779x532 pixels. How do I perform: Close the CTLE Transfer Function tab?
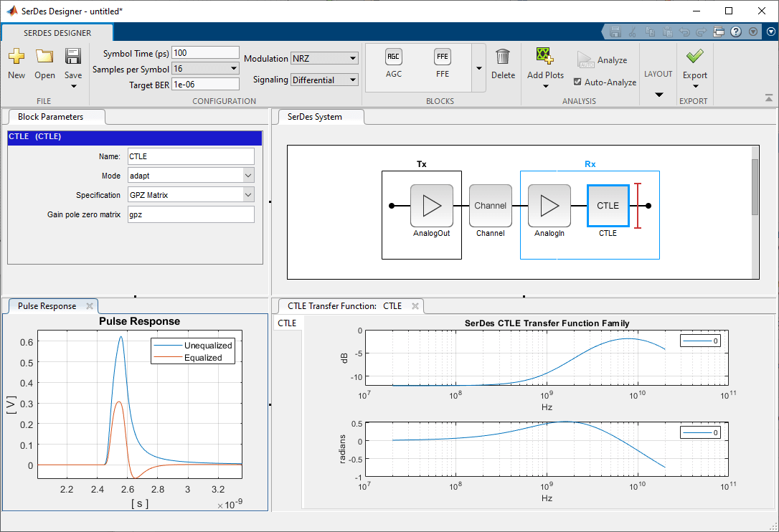[x=415, y=306]
